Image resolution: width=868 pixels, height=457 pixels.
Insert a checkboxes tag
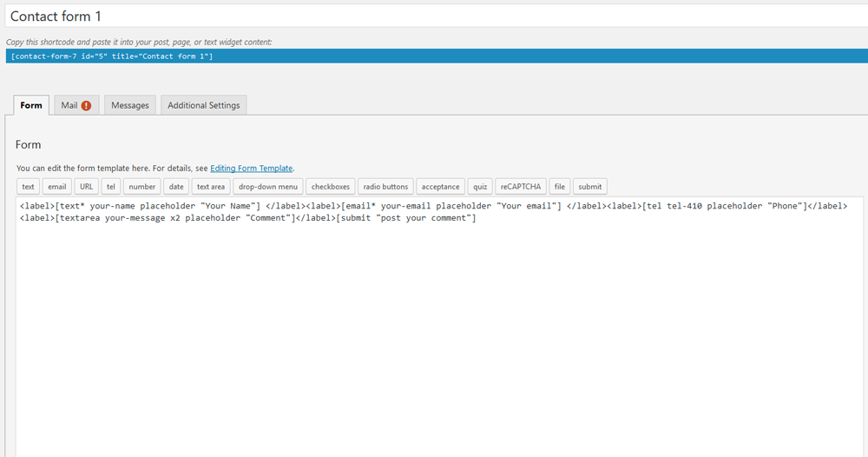pos(330,187)
